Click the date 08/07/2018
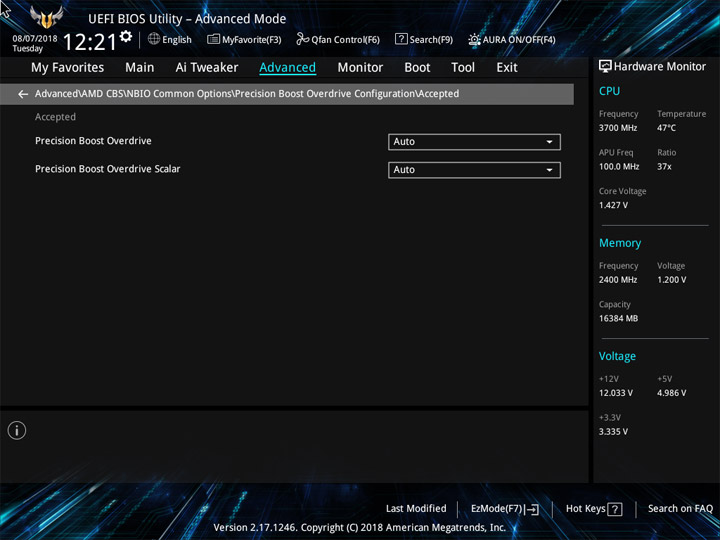 35,39
